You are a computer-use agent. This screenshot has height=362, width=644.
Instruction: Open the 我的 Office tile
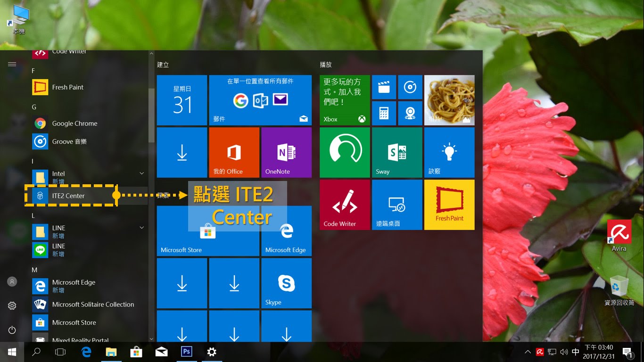click(234, 152)
